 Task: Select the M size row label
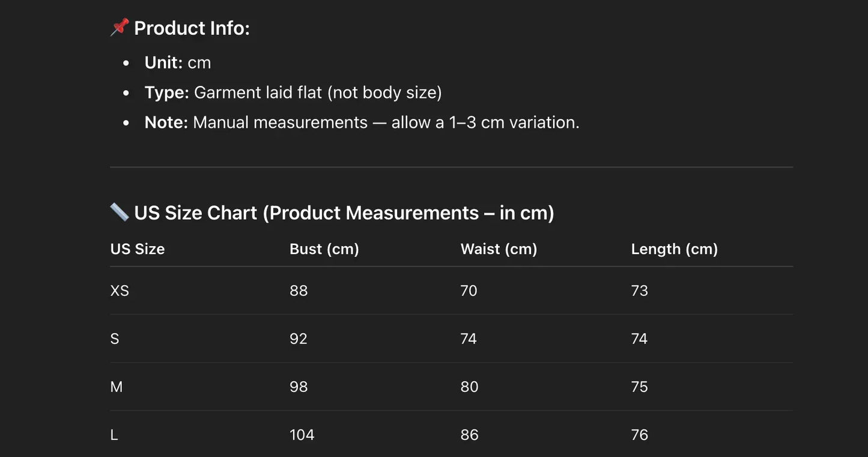click(x=117, y=387)
